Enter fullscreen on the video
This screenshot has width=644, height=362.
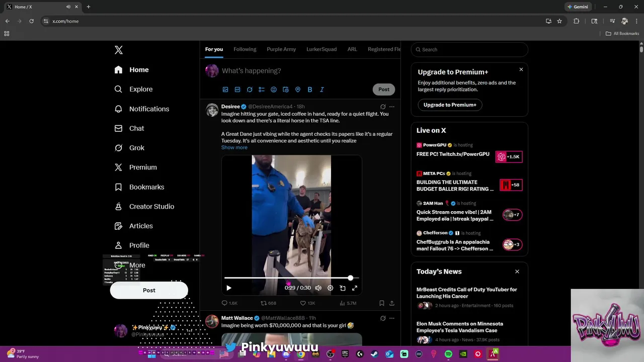[x=355, y=288]
